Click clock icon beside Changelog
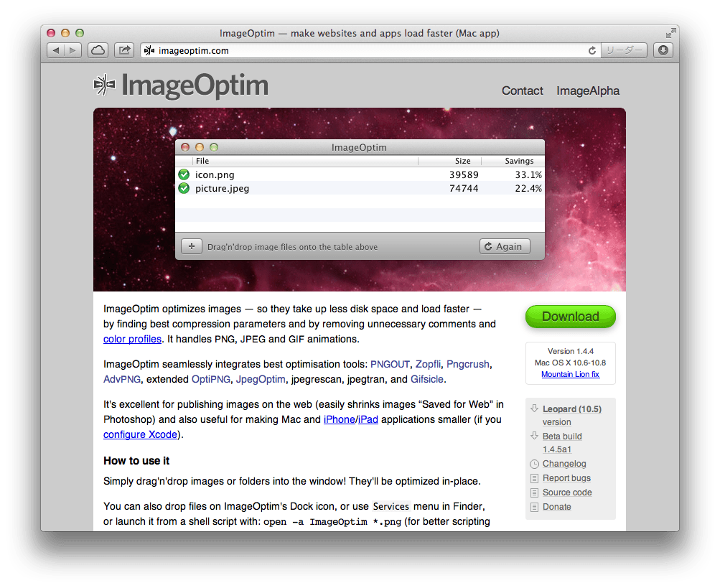The image size is (720, 588). tap(534, 464)
